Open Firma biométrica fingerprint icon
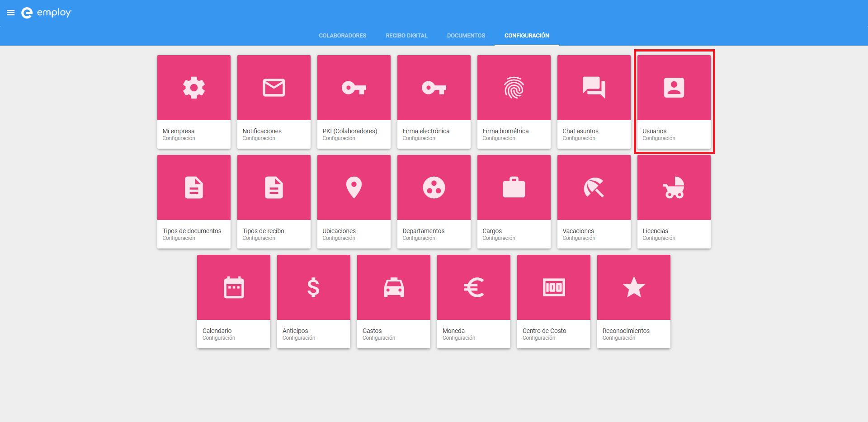868x422 pixels. point(514,88)
